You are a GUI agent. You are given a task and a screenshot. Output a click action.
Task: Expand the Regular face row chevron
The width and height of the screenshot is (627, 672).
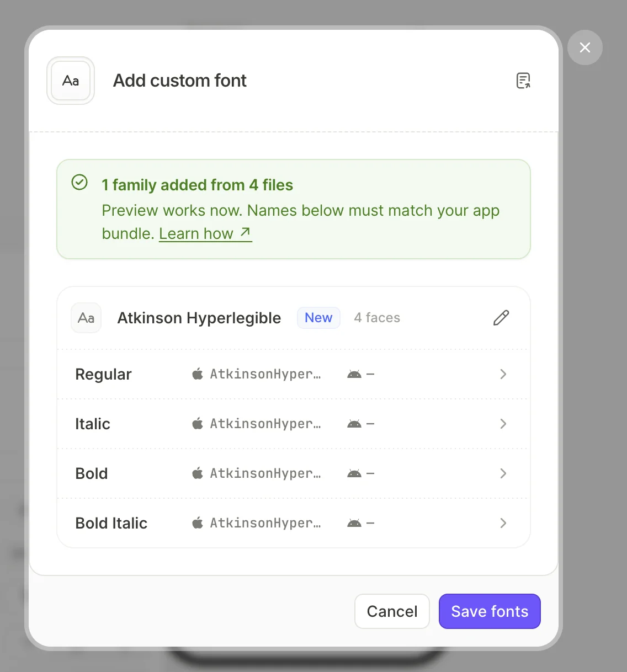point(503,374)
